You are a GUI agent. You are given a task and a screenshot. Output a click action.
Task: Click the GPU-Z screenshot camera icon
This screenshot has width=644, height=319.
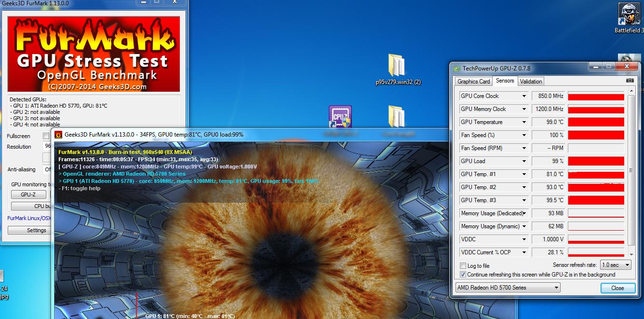point(630,81)
